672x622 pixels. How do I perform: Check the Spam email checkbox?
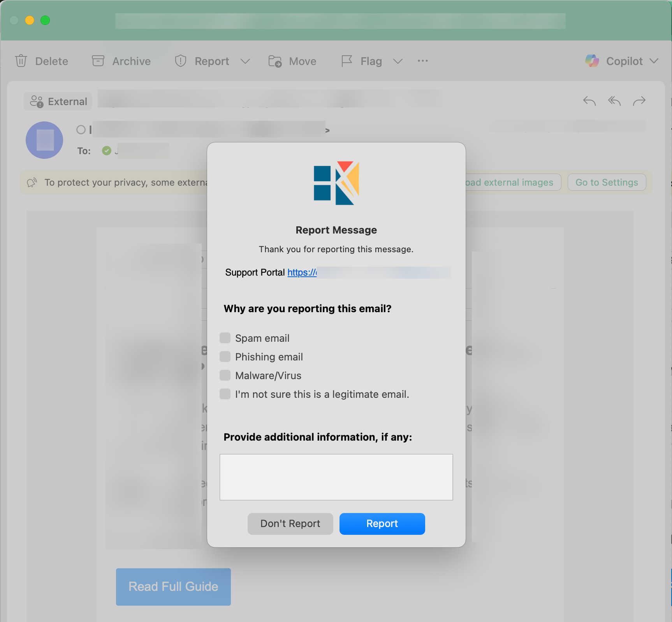click(225, 338)
